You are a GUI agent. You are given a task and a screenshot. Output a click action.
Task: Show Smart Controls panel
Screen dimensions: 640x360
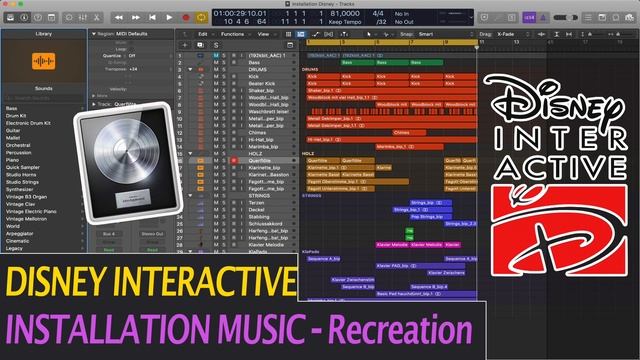(69, 18)
